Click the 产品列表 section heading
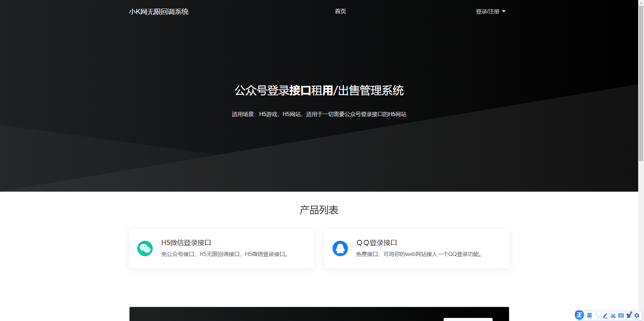This screenshot has width=644, height=321. 319,210
